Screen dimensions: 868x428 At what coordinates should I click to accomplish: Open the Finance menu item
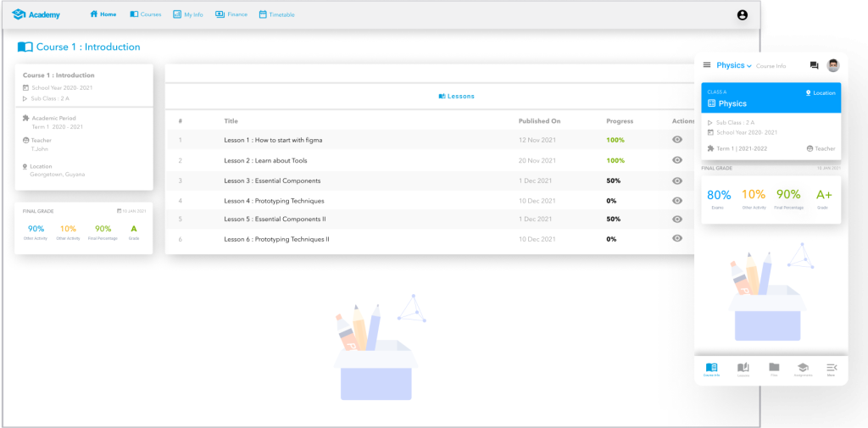[x=231, y=14]
